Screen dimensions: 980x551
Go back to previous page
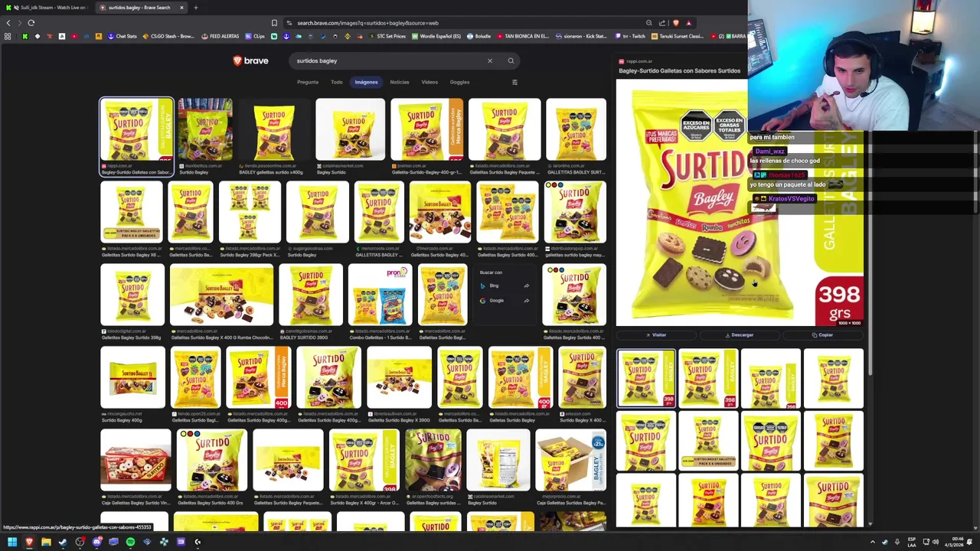[x=8, y=23]
